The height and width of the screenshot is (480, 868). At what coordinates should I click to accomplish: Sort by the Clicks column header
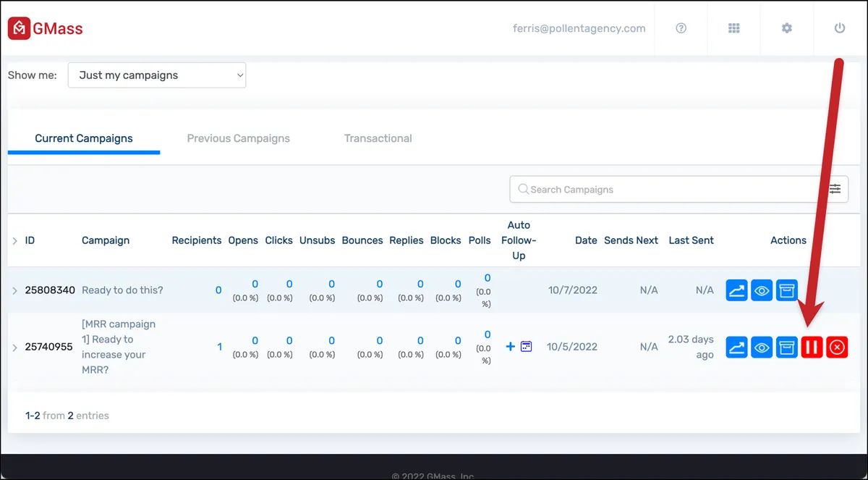click(279, 240)
